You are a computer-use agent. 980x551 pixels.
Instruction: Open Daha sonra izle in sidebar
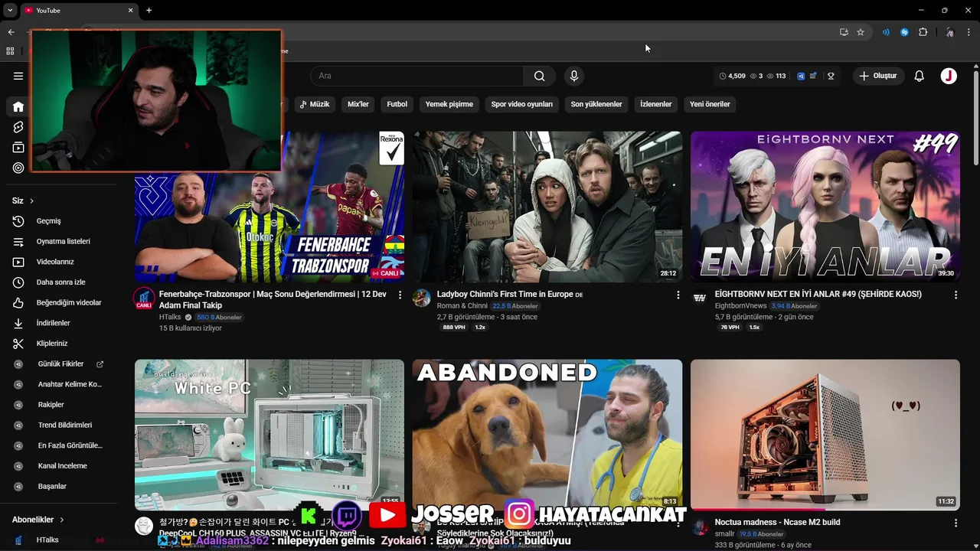(x=61, y=282)
